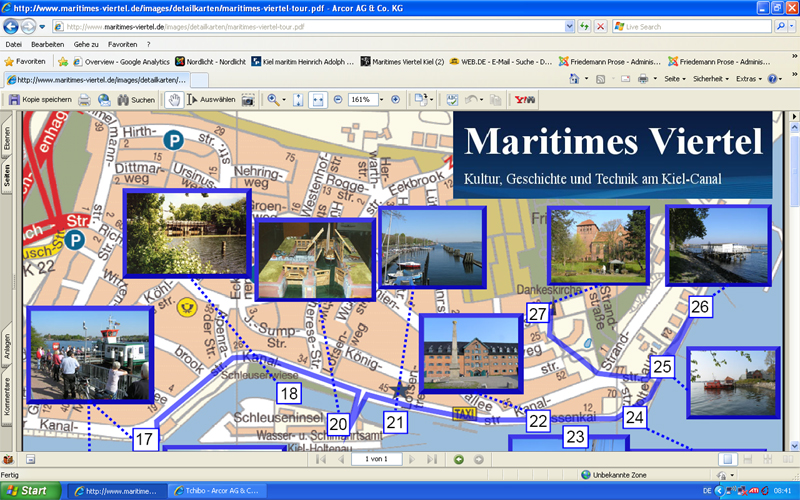Image resolution: width=800 pixels, height=500 pixels.
Task: Open the Bearbeiten menu
Action: click(x=47, y=44)
